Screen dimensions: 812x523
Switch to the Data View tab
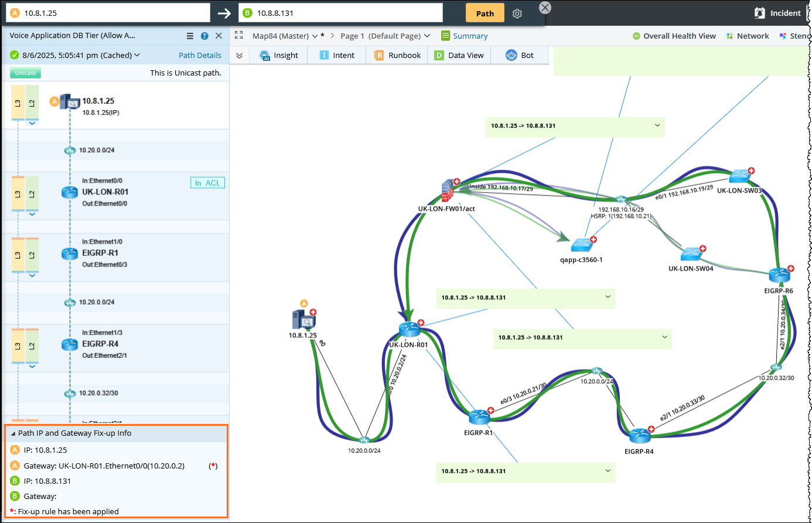tap(459, 55)
